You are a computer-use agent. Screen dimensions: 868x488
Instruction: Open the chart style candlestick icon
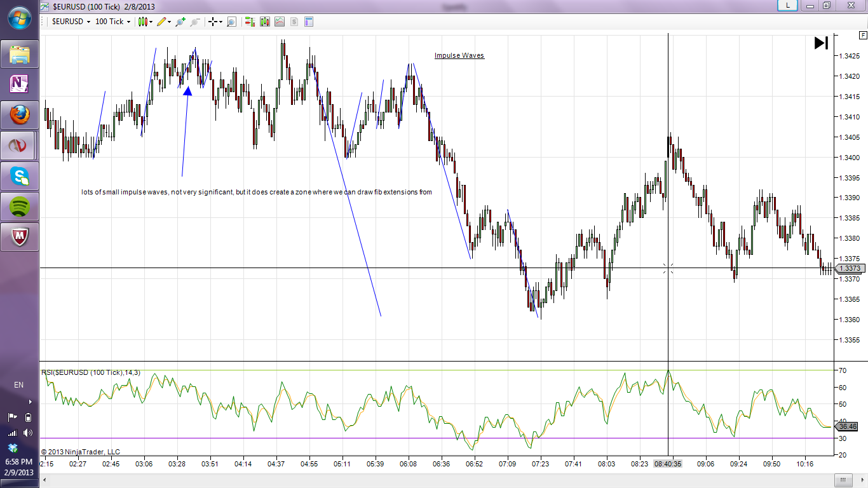[142, 22]
